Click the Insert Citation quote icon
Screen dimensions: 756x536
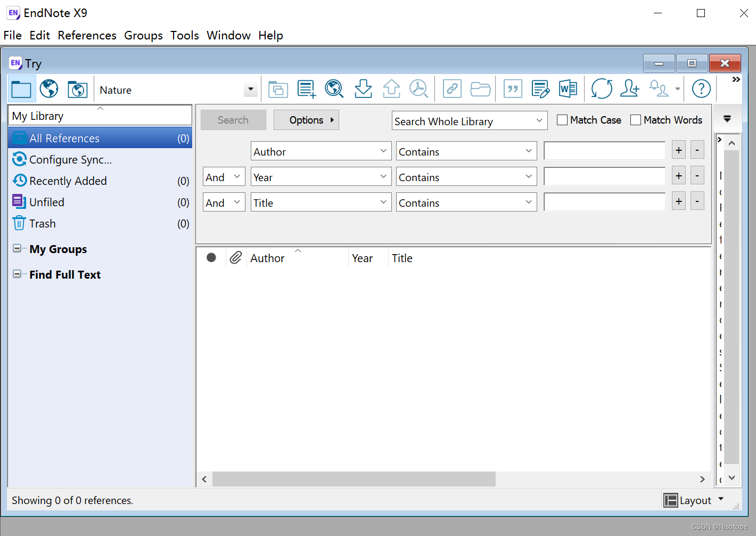coord(513,88)
